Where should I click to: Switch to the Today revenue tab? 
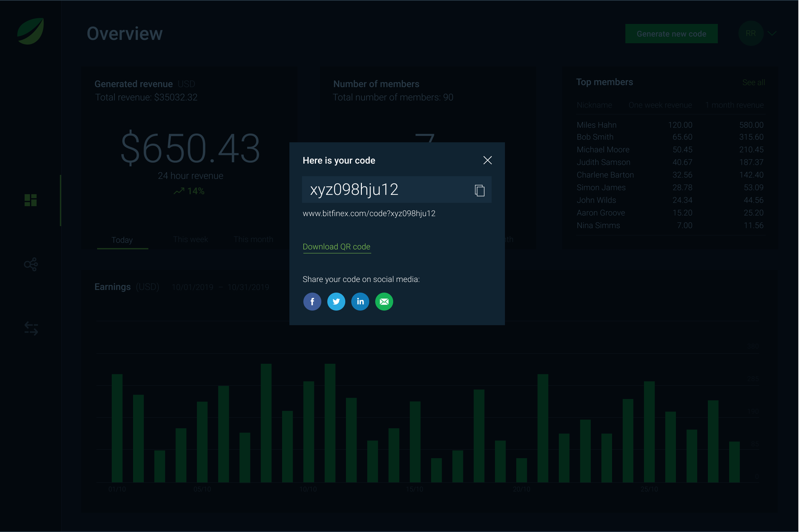click(122, 240)
